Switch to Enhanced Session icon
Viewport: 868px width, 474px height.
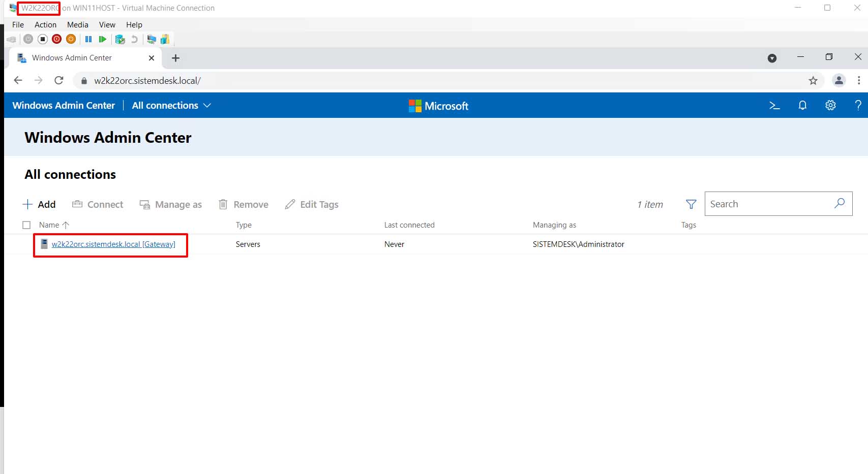pyautogui.click(x=152, y=39)
